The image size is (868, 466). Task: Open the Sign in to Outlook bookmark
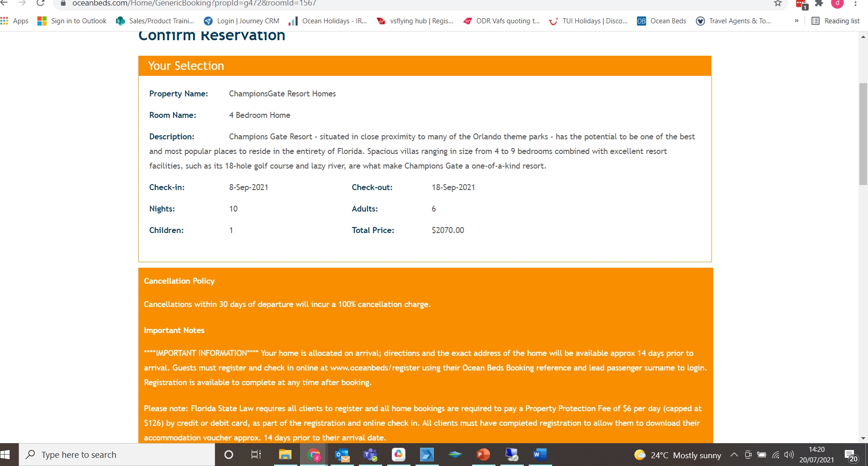(x=72, y=21)
